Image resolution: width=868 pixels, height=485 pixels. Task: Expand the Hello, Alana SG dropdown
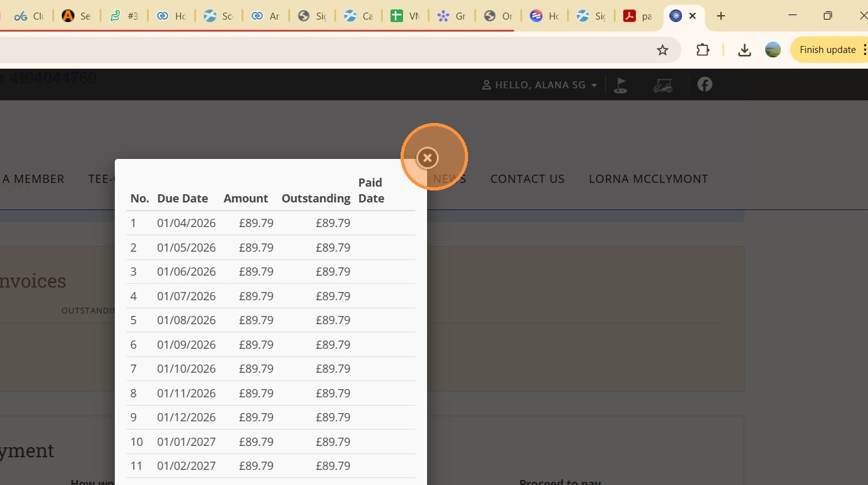(x=539, y=85)
